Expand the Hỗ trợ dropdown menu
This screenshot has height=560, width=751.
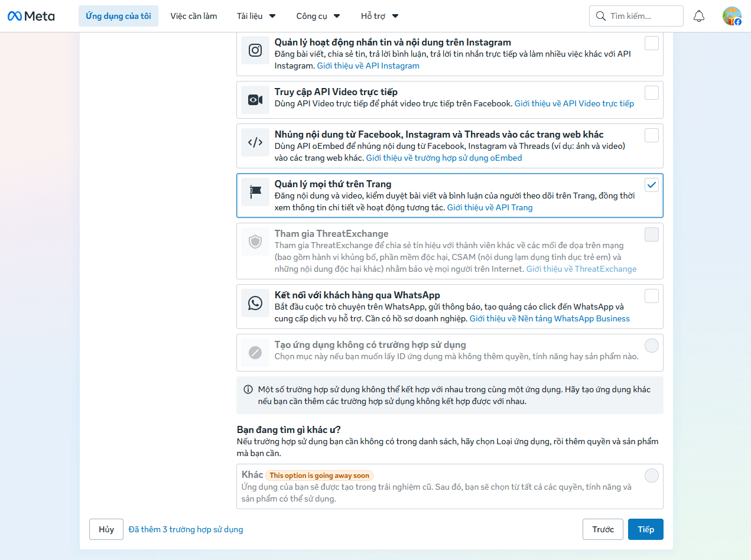pos(380,16)
